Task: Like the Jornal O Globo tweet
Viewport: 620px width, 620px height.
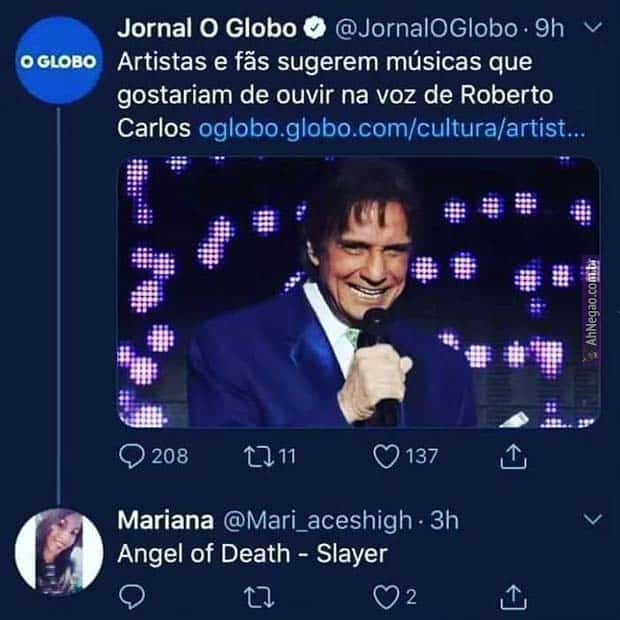Action: point(385,456)
